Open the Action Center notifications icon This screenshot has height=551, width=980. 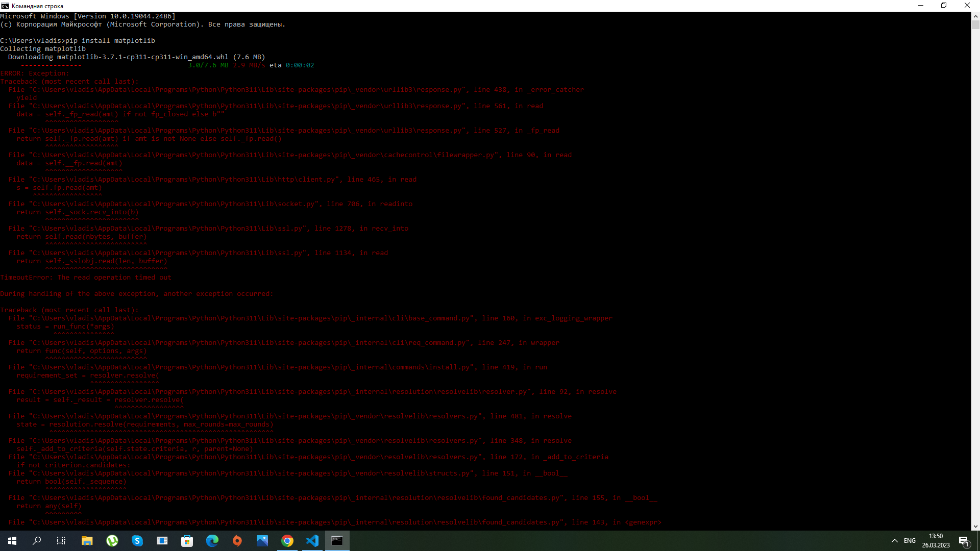point(964,541)
